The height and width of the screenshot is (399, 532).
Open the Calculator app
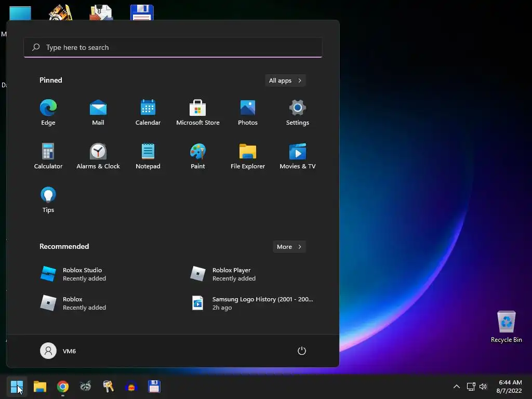click(x=48, y=156)
